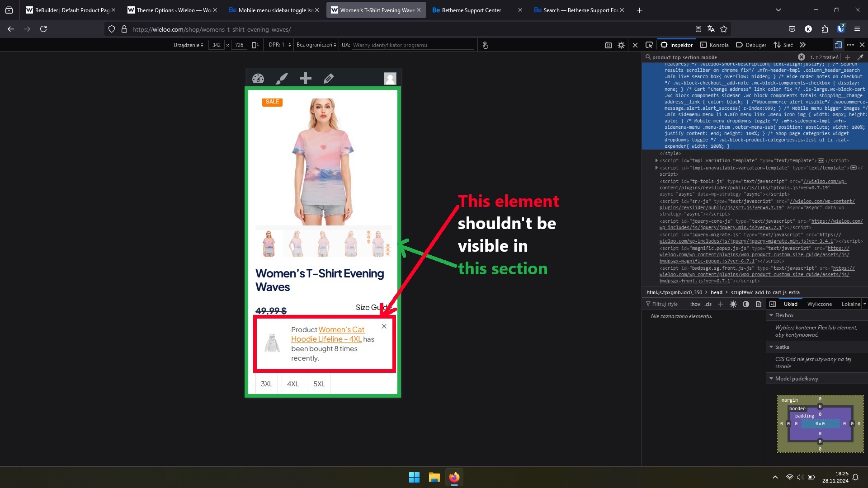
Task: Select script#wc-add-to-cart-js-extra breadcrumb
Action: point(765,292)
